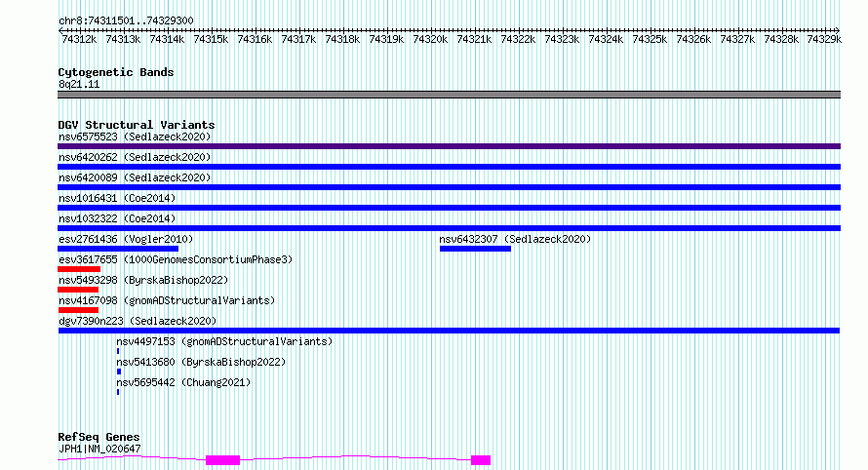Open nsv4167098 (gnomADStructuralVariants) label

tap(167, 300)
